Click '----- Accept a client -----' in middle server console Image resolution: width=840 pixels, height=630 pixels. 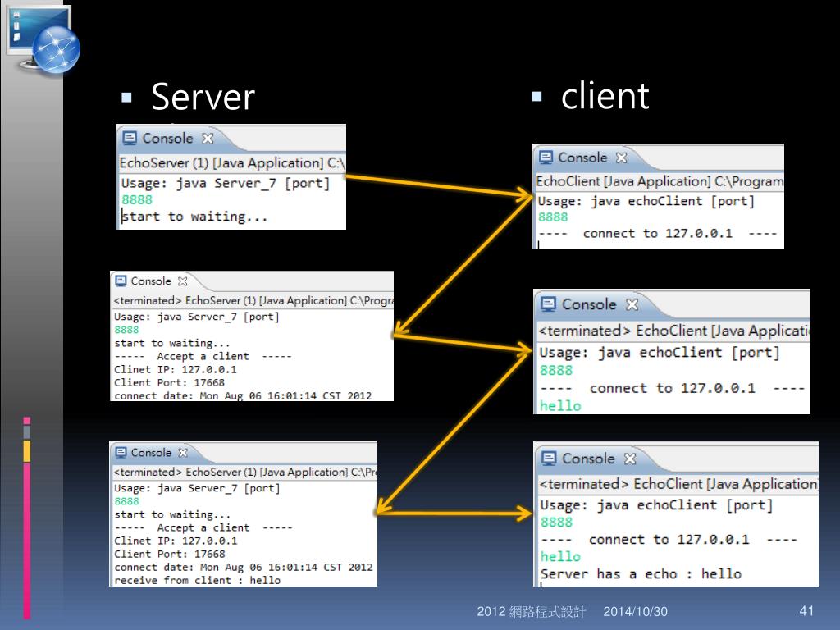click(203, 356)
